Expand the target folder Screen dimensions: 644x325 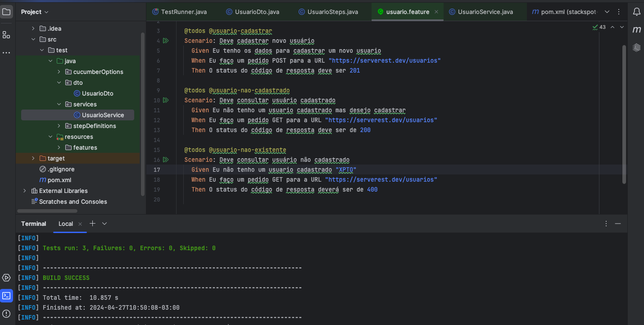[x=33, y=158]
